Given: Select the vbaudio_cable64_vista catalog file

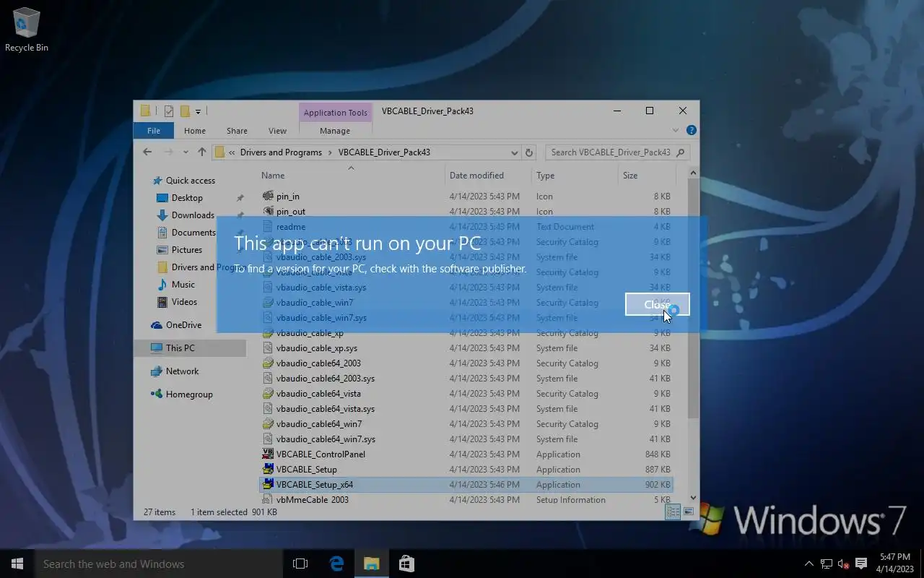Looking at the screenshot, I should 466,394.
